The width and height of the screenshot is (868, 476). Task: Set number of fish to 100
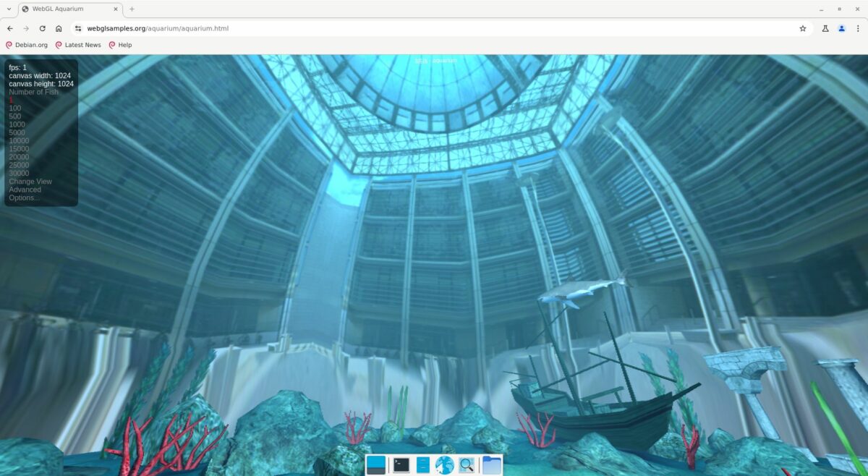15,109
